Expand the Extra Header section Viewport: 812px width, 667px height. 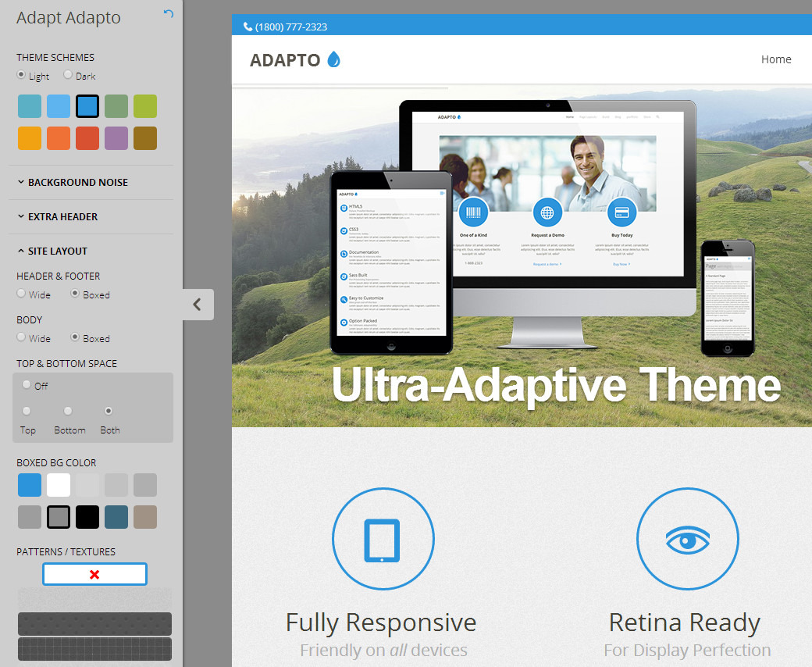[62, 216]
